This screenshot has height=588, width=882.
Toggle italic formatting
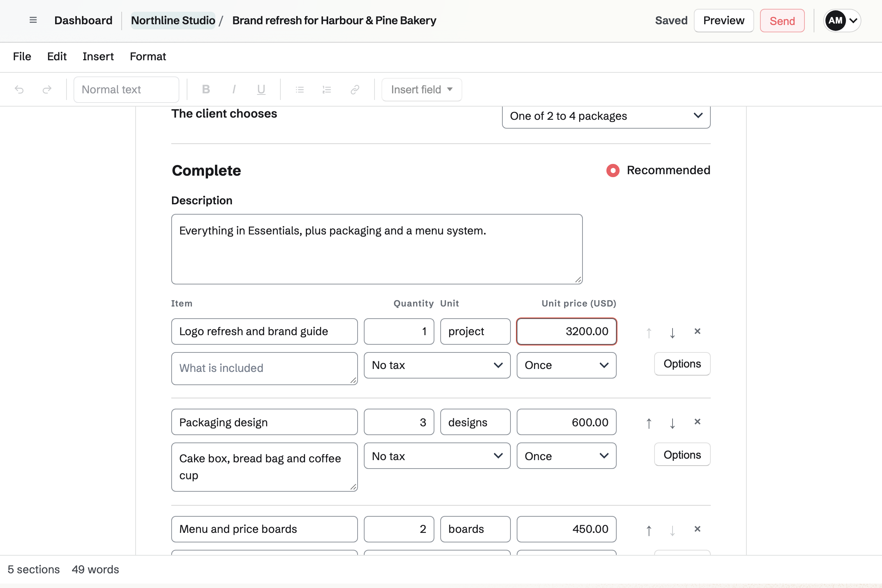(x=234, y=90)
